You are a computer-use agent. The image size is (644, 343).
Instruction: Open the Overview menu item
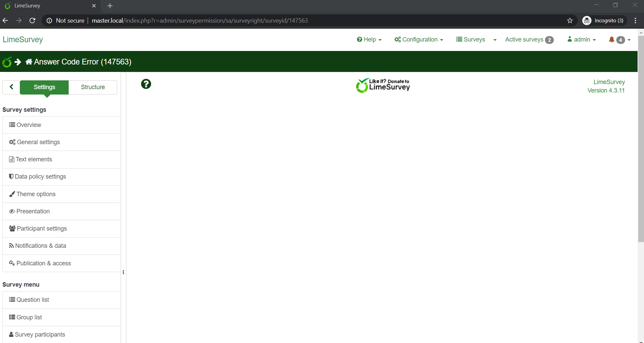pos(61,125)
